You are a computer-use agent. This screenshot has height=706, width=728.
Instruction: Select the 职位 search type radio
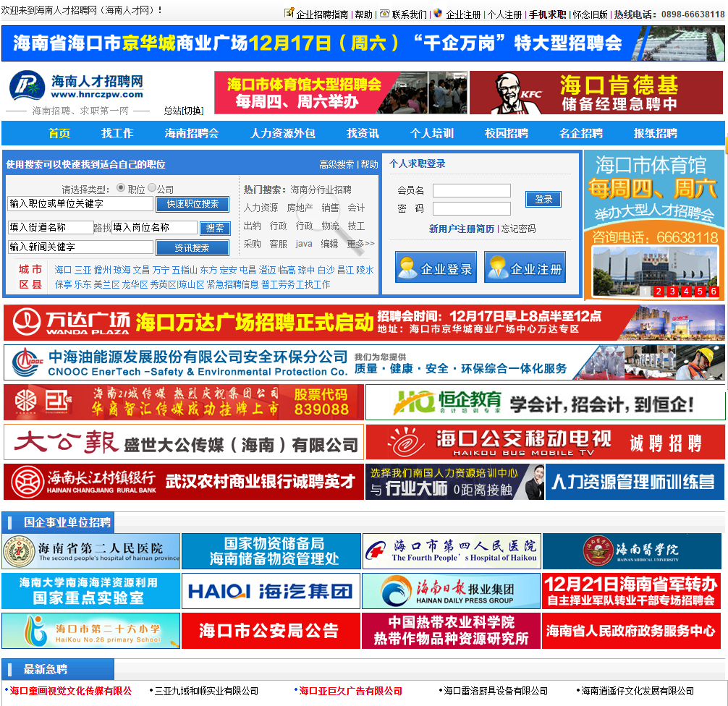pos(121,187)
